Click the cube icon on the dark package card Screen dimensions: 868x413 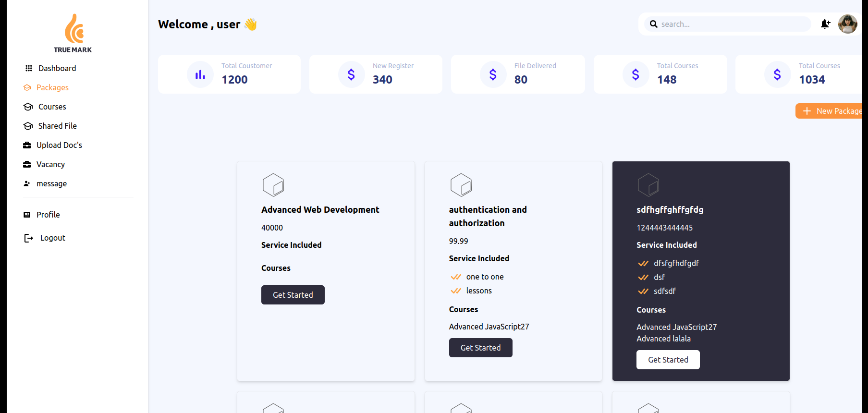click(x=648, y=185)
